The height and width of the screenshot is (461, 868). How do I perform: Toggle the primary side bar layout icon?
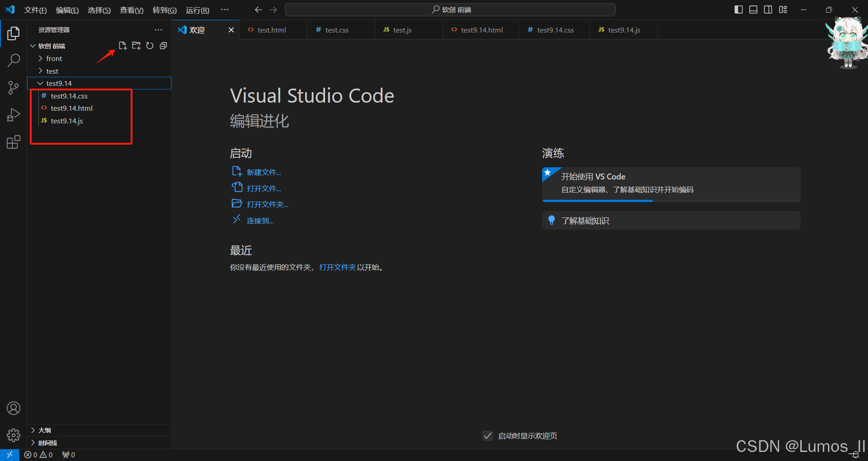tap(739, 9)
